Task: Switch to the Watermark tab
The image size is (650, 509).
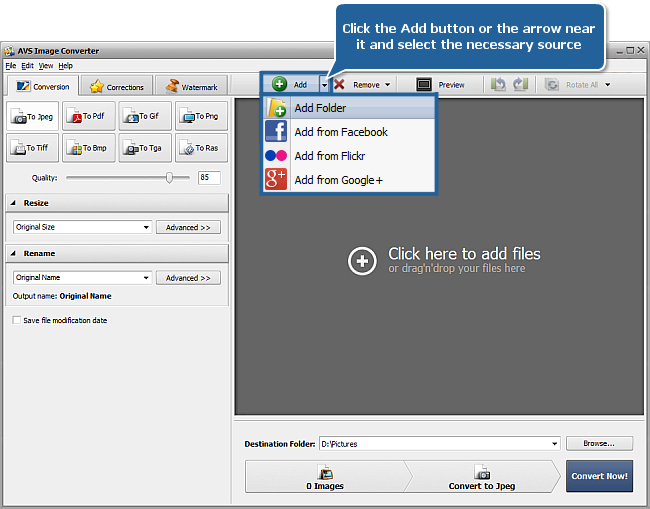Action: point(192,86)
